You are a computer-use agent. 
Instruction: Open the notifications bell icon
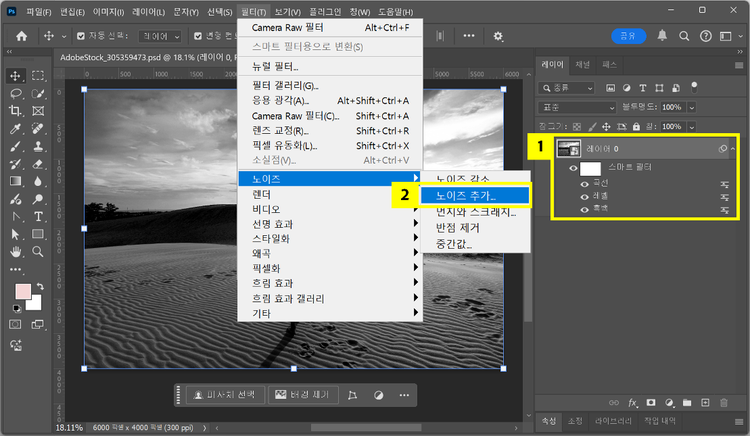(x=662, y=35)
